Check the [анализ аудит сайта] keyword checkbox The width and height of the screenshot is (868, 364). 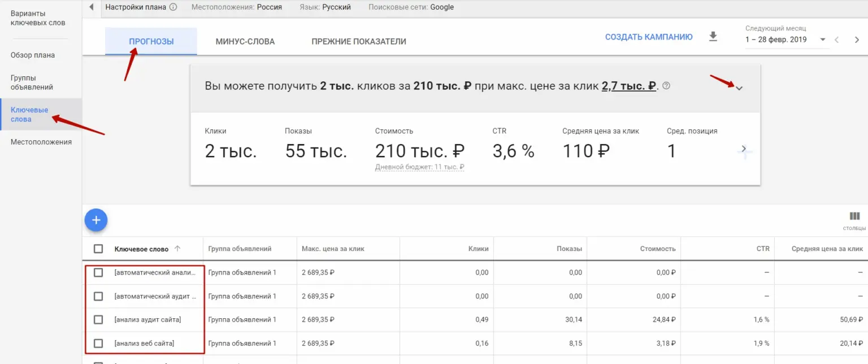(x=99, y=319)
